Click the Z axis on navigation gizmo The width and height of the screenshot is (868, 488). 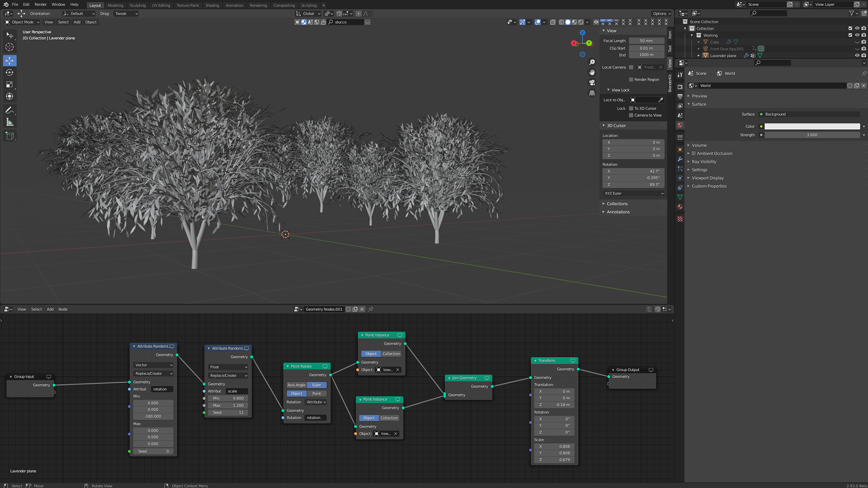click(x=582, y=33)
